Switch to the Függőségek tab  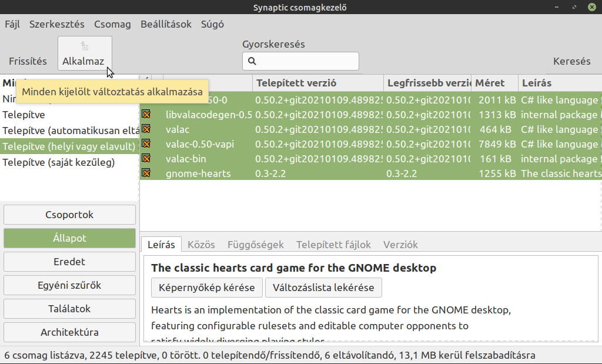[x=255, y=245]
